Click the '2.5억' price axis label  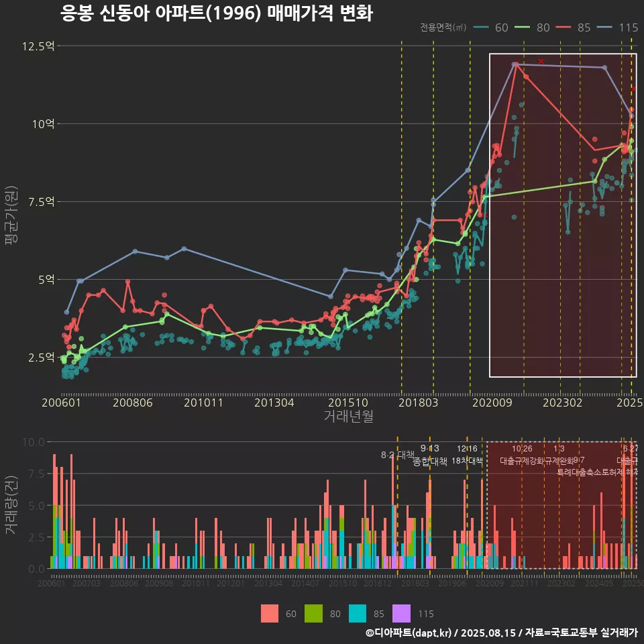coord(41,358)
